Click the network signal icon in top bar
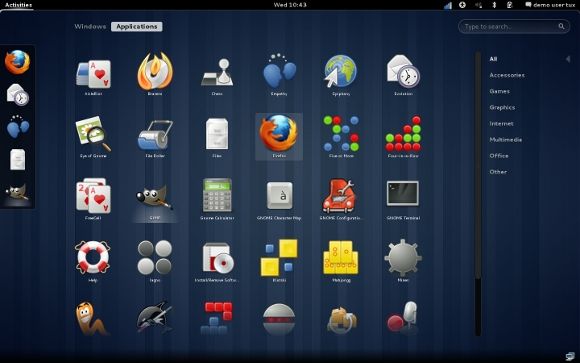 click(x=448, y=5)
